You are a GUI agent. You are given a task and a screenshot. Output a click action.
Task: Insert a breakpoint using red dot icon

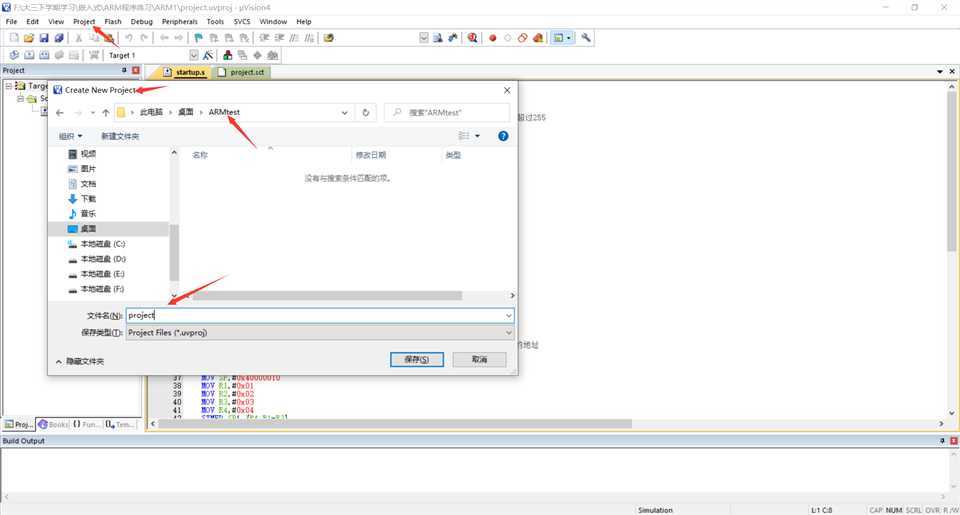point(492,38)
